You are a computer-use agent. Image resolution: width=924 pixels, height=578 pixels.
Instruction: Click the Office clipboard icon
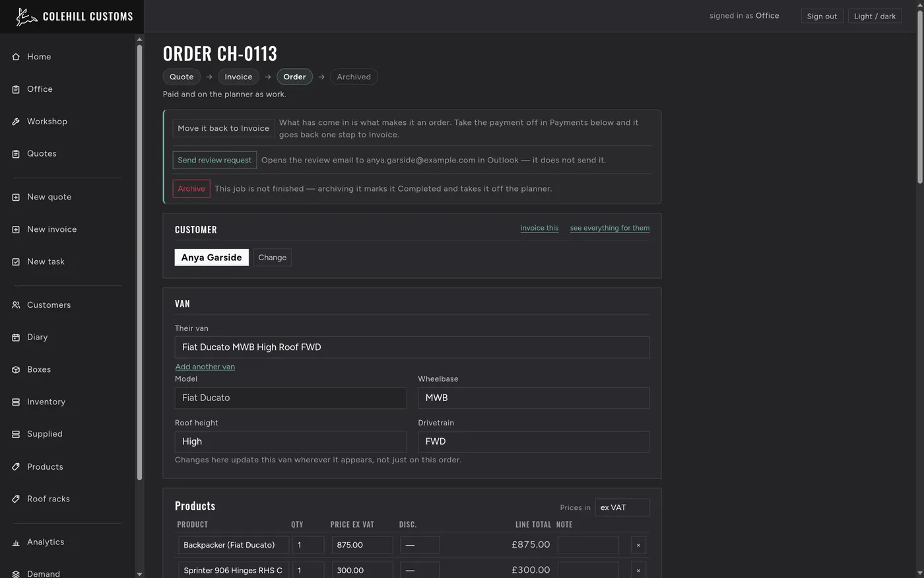16,89
